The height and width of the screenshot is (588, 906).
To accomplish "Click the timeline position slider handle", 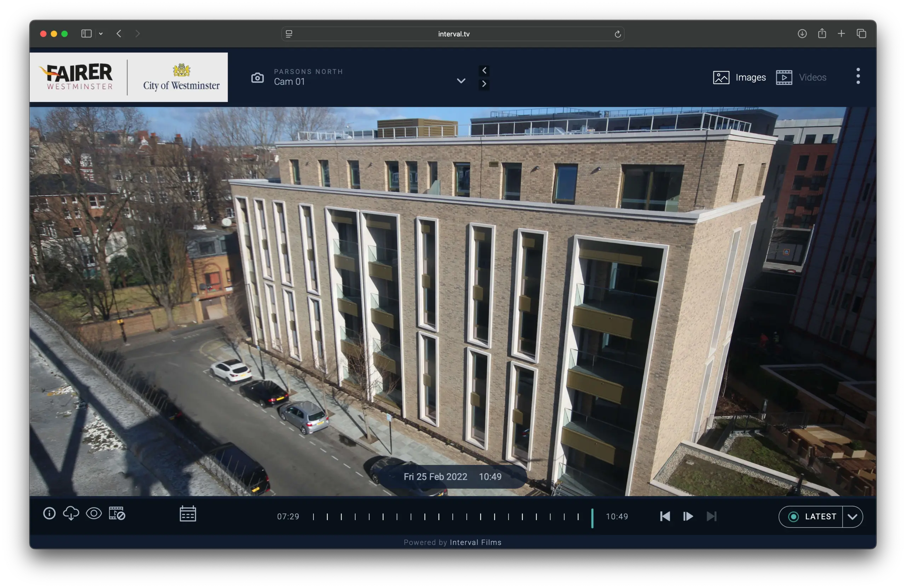I will tap(592, 518).
